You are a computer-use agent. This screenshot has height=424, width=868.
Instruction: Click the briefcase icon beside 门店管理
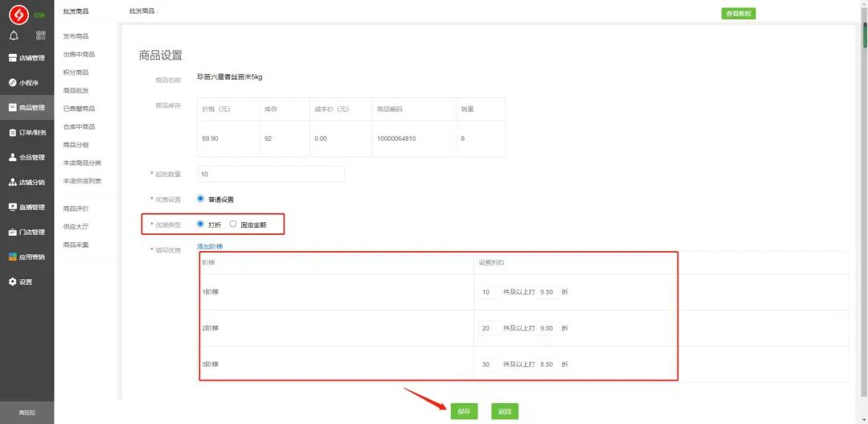(13, 232)
